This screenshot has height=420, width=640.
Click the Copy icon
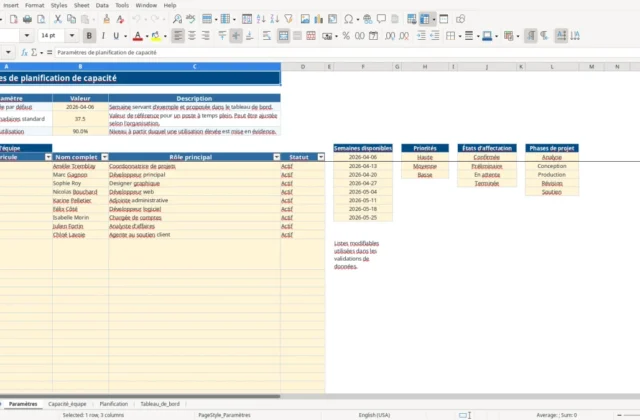pos(71,19)
